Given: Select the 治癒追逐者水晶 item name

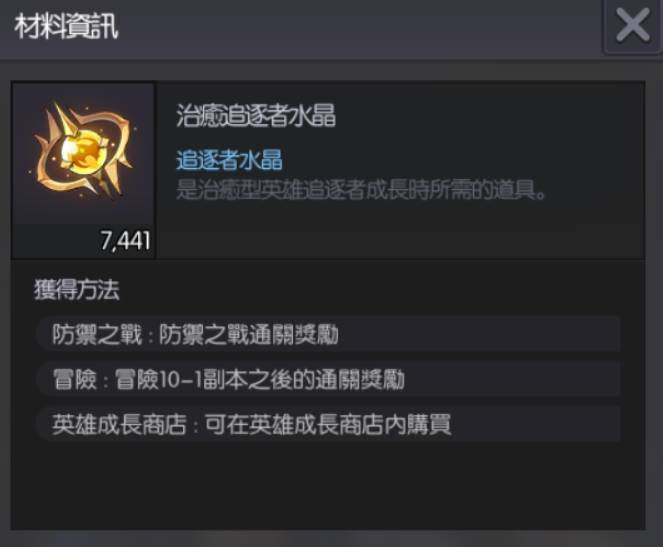Looking at the screenshot, I should pyautogui.click(x=256, y=115).
